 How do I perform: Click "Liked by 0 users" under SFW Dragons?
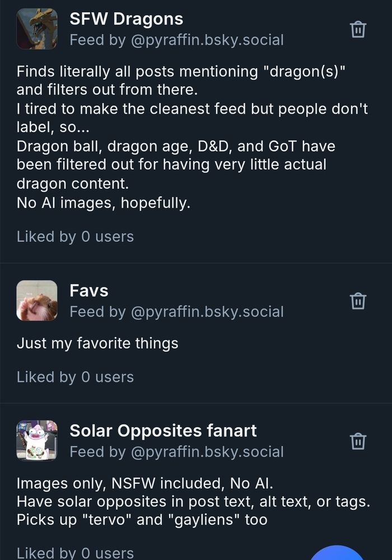click(x=75, y=237)
